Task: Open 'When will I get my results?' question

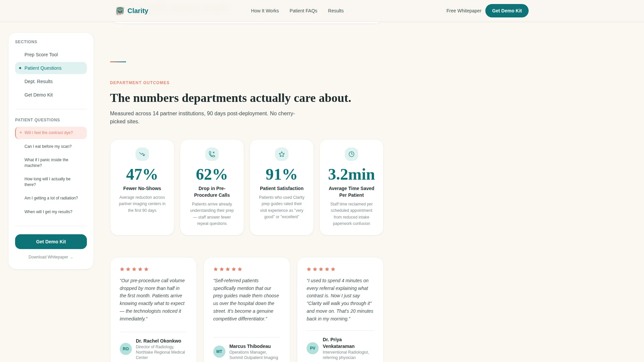Action: [x=51, y=212]
